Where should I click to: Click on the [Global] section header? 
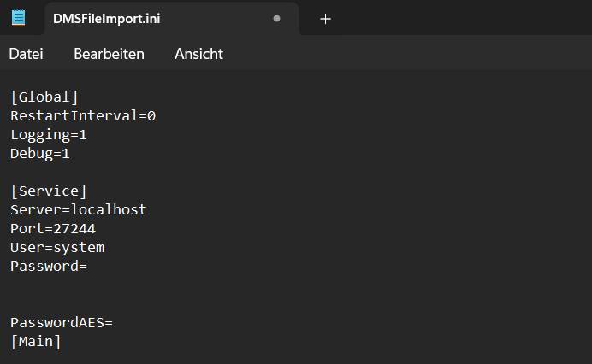(44, 97)
